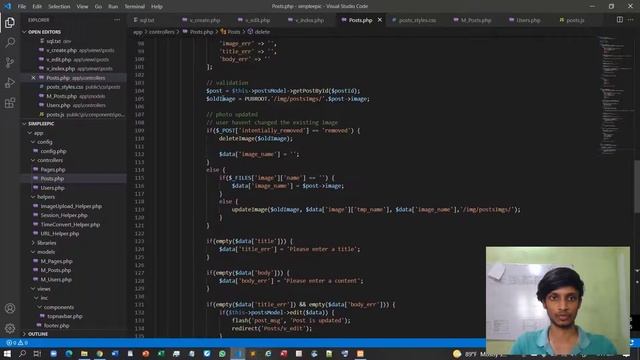Viewport: 640px width, 360px height.
Task: Open the Run menu
Action: tap(113, 7)
